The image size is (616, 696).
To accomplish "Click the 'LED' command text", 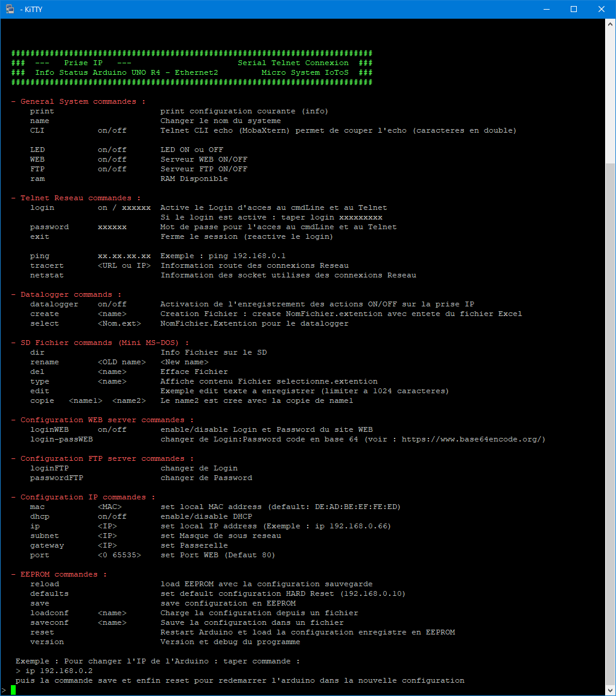I will (x=37, y=150).
